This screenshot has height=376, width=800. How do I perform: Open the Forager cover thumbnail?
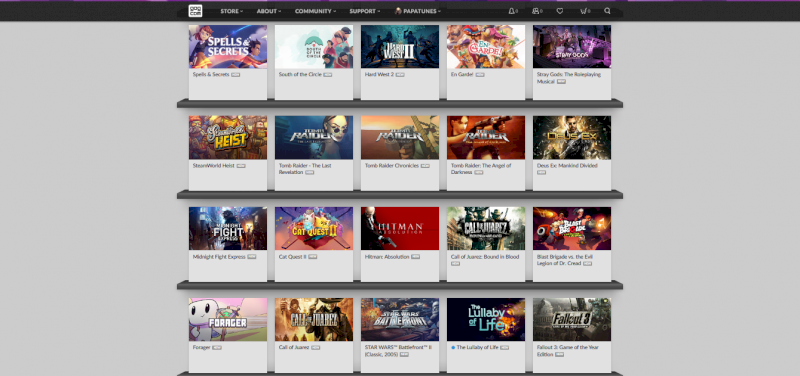pyautogui.click(x=228, y=319)
